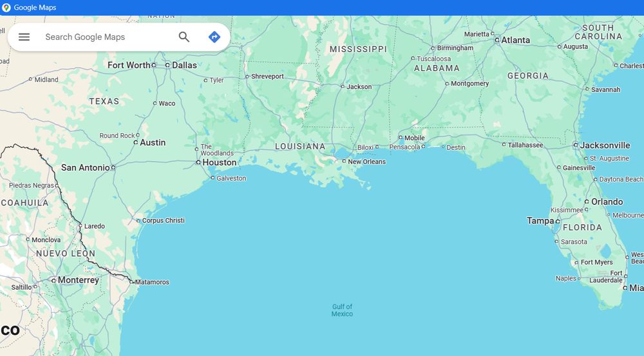Viewport: 644px width, 356px height.
Task: Select The Woodlands label
Action: [x=217, y=150]
